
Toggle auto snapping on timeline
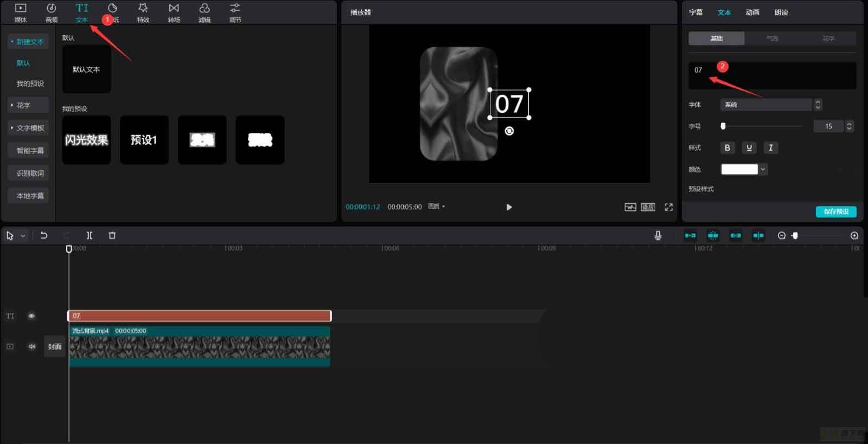713,235
